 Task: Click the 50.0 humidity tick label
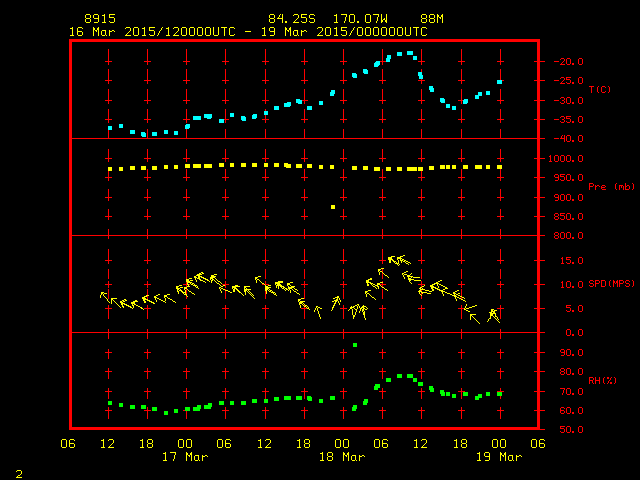point(571,430)
